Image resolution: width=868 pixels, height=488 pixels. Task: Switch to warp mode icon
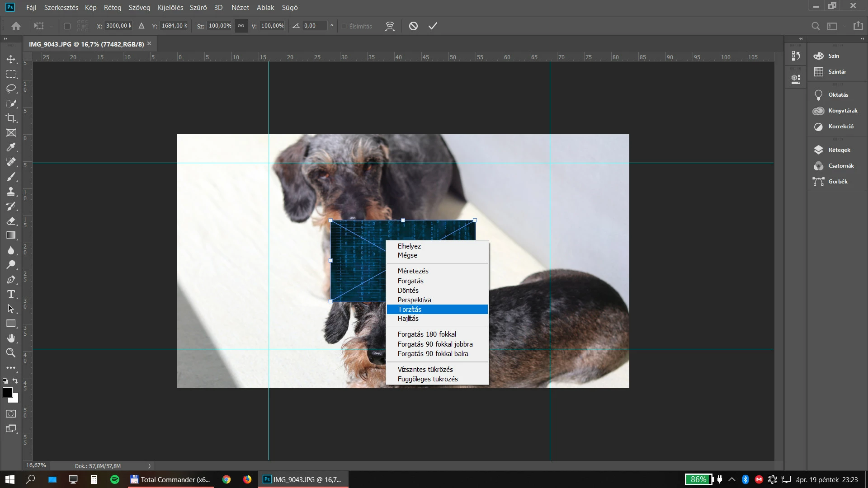390,26
